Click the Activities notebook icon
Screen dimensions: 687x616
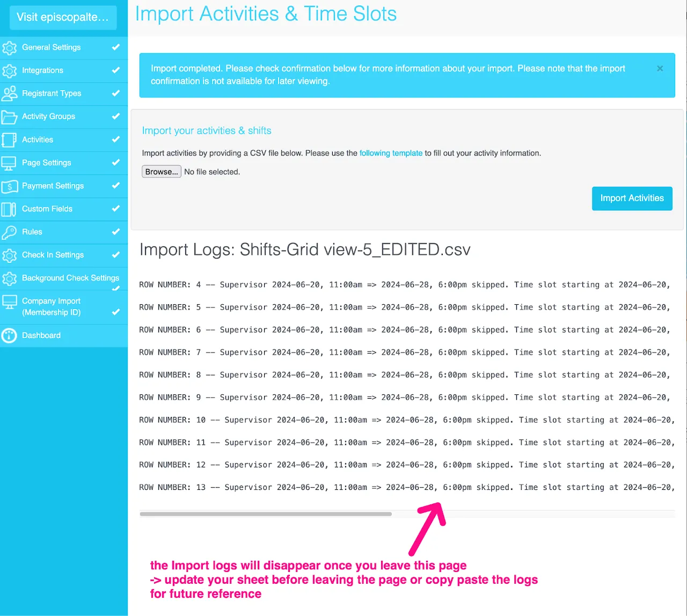click(10, 140)
